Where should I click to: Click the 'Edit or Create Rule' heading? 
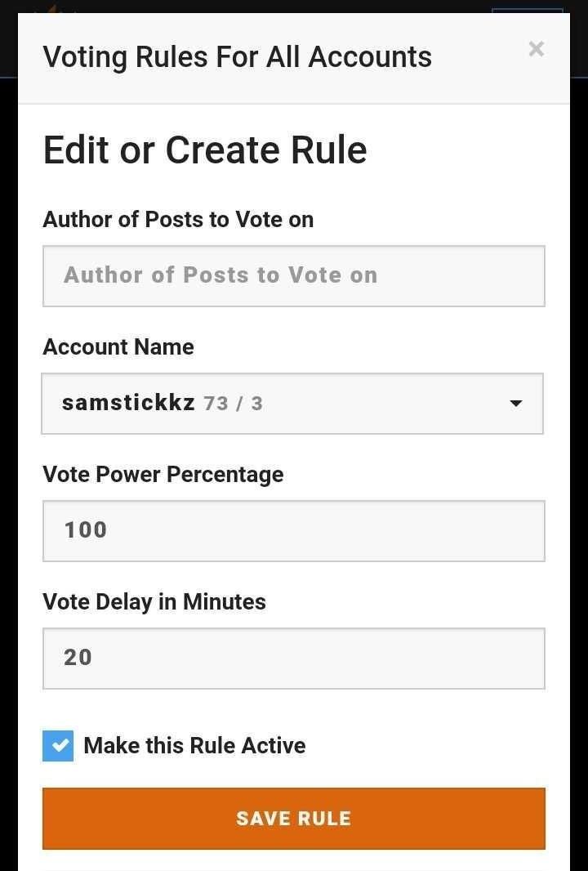(x=205, y=150)
